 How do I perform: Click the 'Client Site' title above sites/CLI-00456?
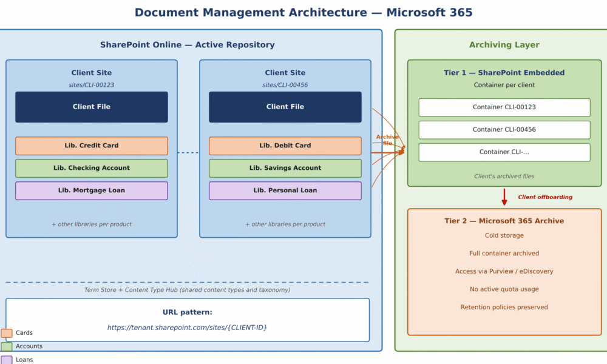click(x=285, y=73)
